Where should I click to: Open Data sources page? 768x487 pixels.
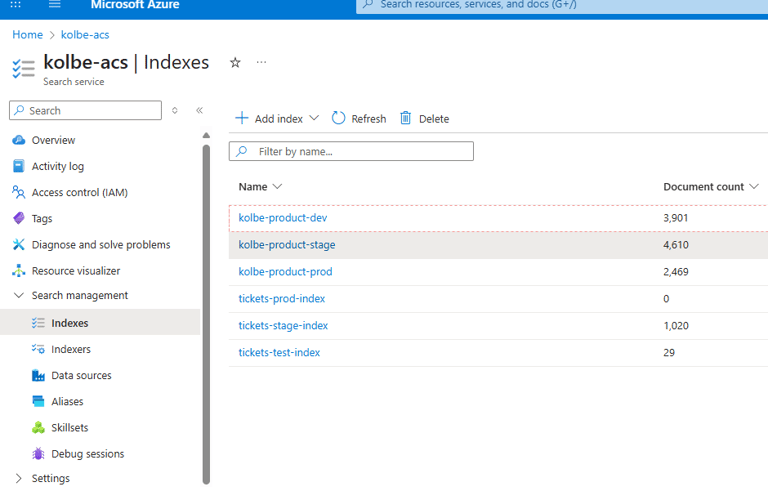[x=81, y=375]
